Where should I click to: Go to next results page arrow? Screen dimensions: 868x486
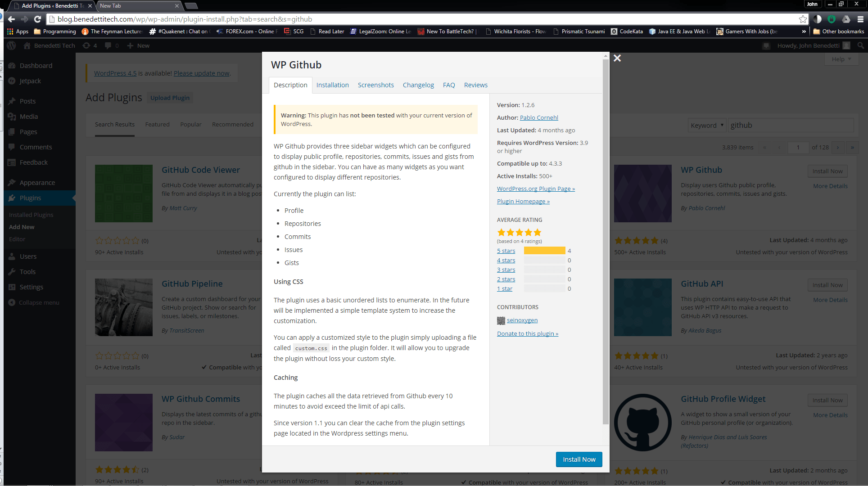point(837,147)
